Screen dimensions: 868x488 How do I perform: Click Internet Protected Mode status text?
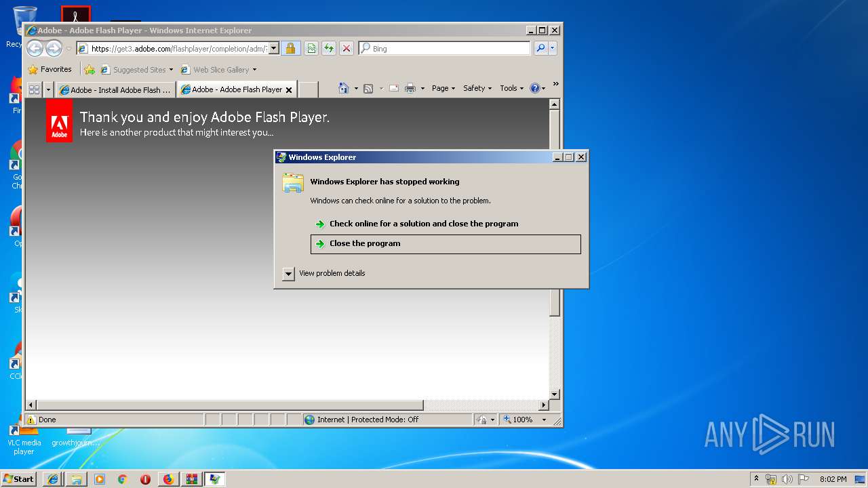point(368,420)
